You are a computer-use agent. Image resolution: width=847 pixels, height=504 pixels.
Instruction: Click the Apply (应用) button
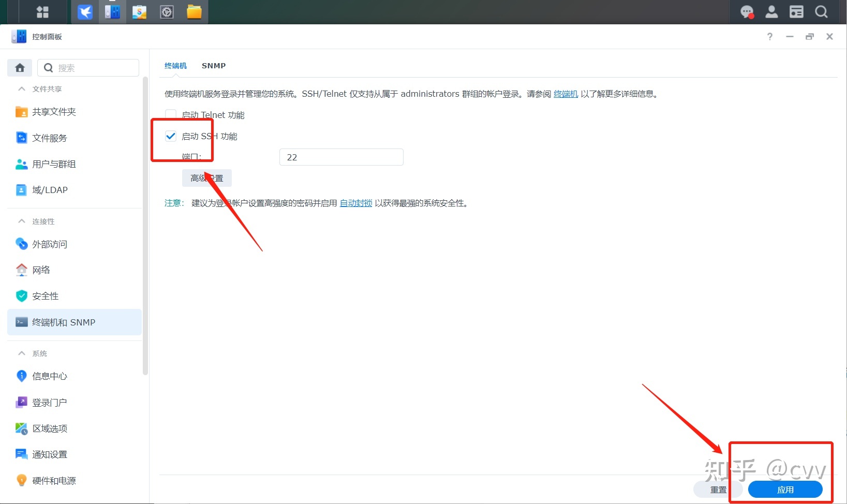[785, 490]
